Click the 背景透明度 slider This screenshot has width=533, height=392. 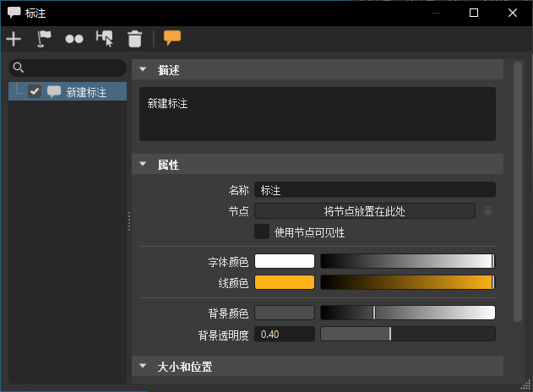[408, 334]
